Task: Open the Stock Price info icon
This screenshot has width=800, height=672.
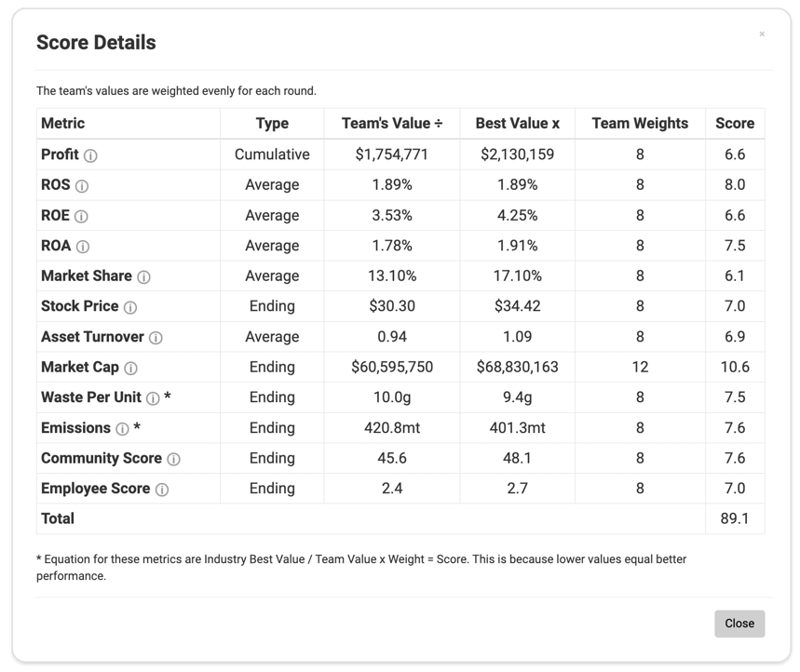Action: (130, 307)
